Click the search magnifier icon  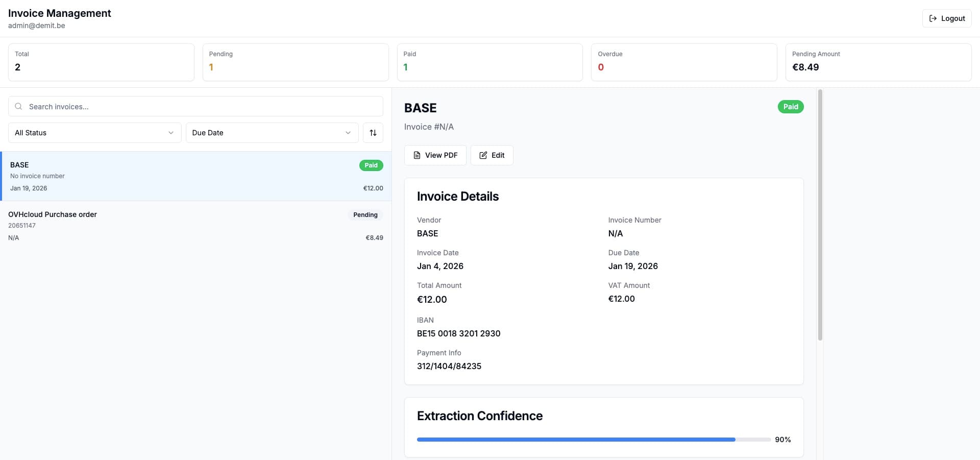point(18,106)
